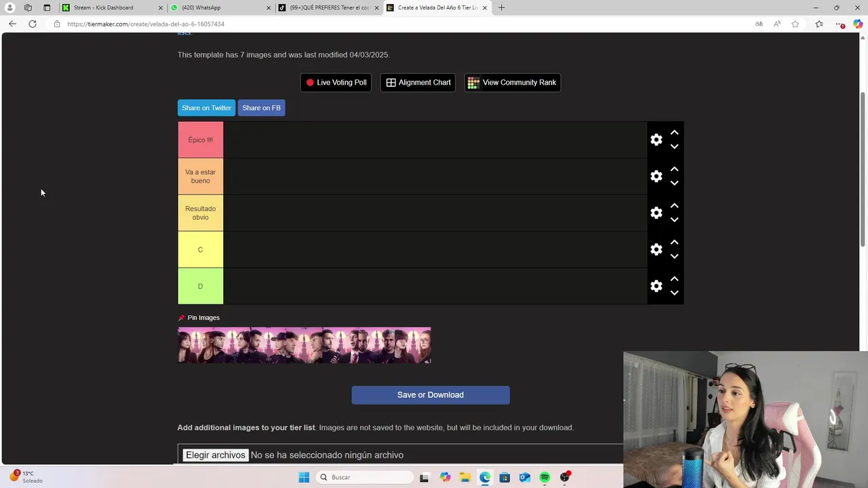Image resolution: width=868 pixels, height=488 pixels.
Task: Click Pin Images option
Action: 199,318
